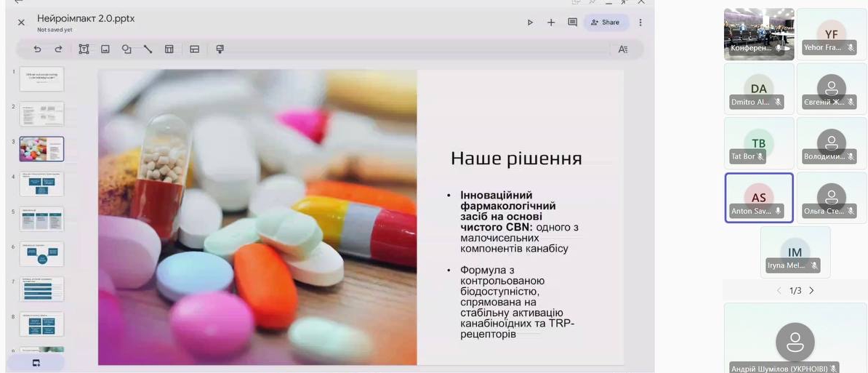
Task: Select Anton Sav participant tile
Action: 758,197
